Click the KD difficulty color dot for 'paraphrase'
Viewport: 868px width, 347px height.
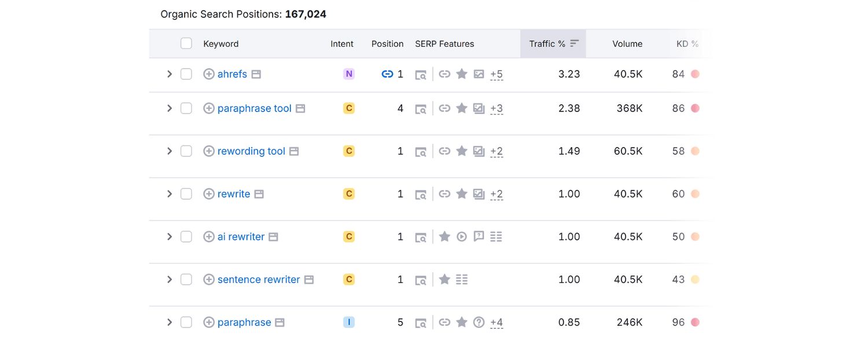click(x=694, y=322)
